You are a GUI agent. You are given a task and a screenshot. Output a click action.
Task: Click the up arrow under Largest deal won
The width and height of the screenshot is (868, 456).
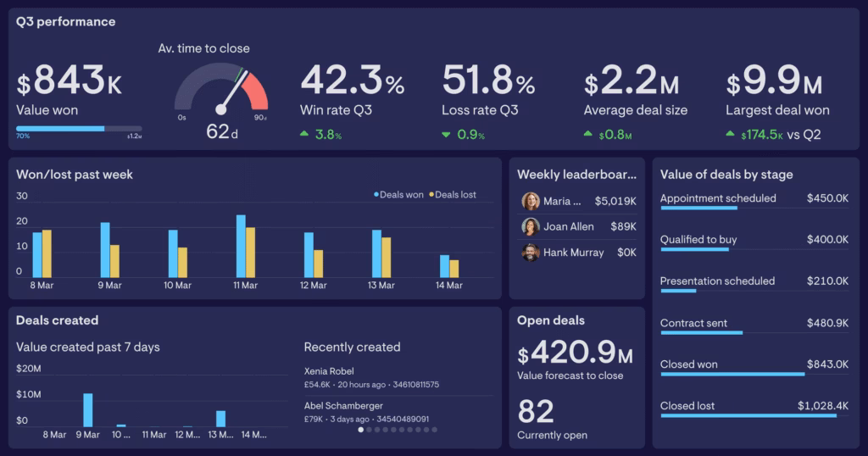731,134
